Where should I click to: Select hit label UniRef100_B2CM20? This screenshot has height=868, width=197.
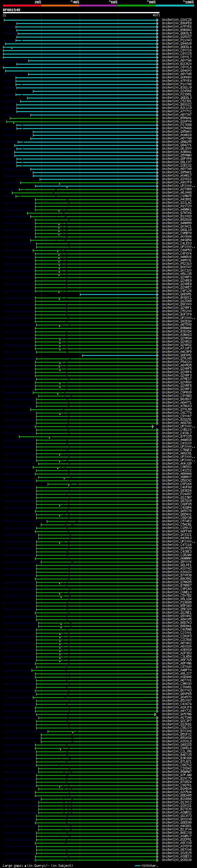[x=177, y=64]
